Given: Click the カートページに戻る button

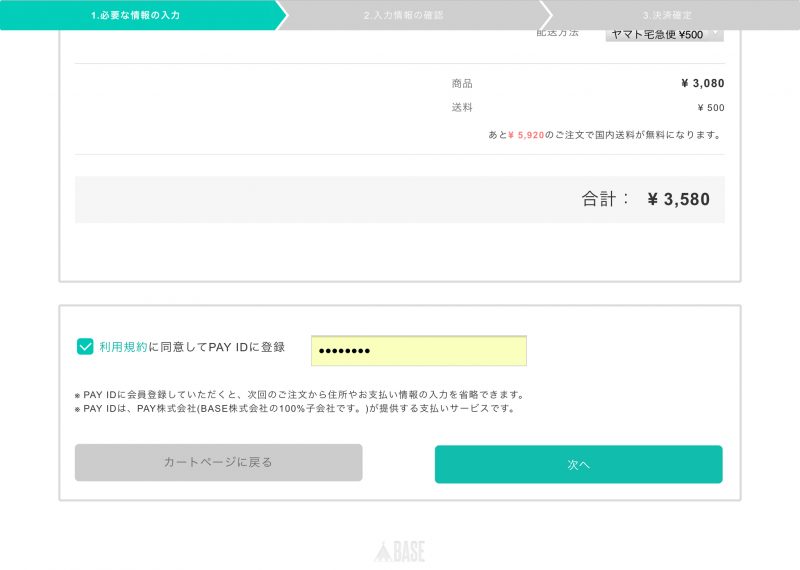Looking at the screenshot, I should [x=218, y=463].
